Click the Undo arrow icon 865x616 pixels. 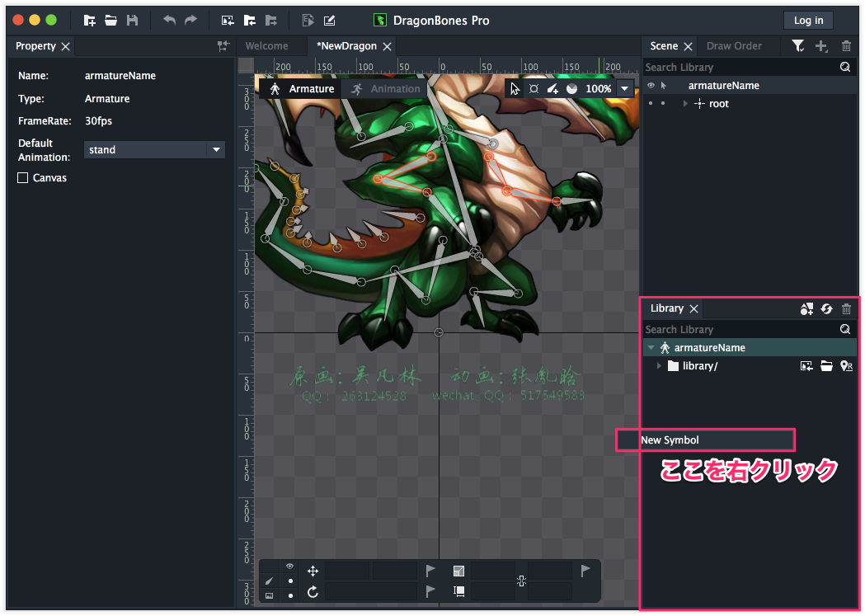click(171, 20)
